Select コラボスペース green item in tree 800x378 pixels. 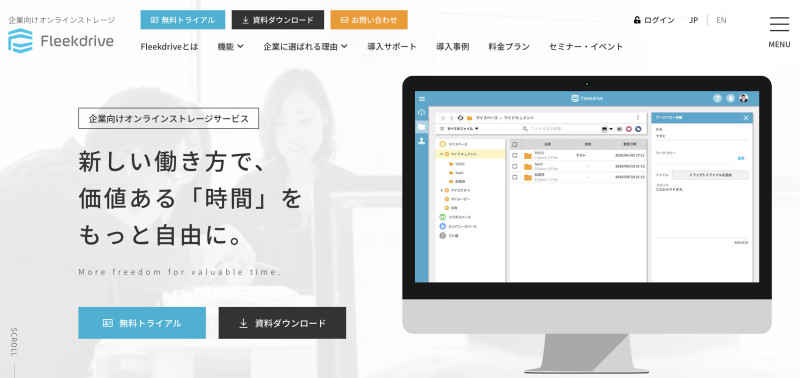(456, 217)
